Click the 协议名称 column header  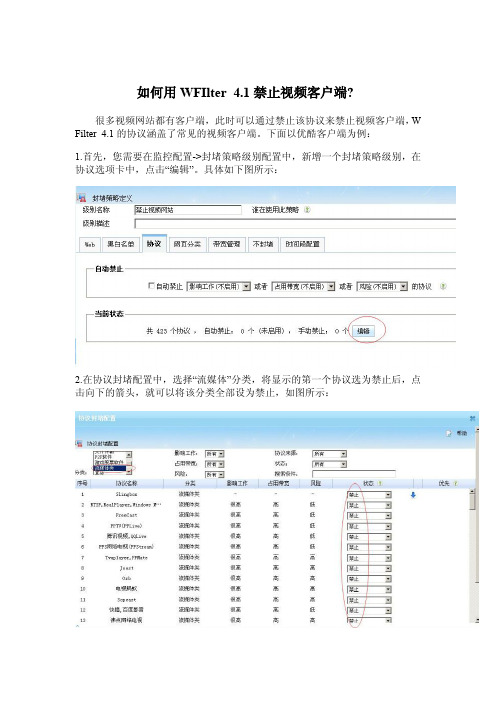pos(126,484)
